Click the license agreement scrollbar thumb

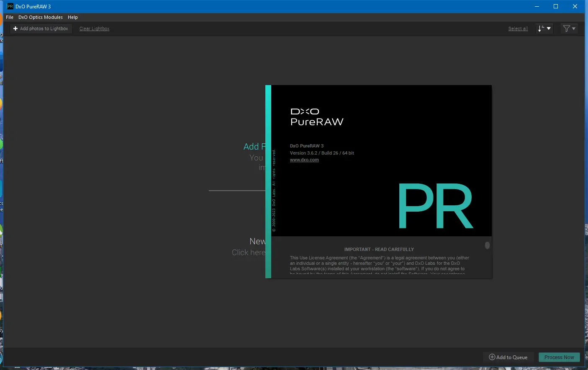click(x=487, y=246)
